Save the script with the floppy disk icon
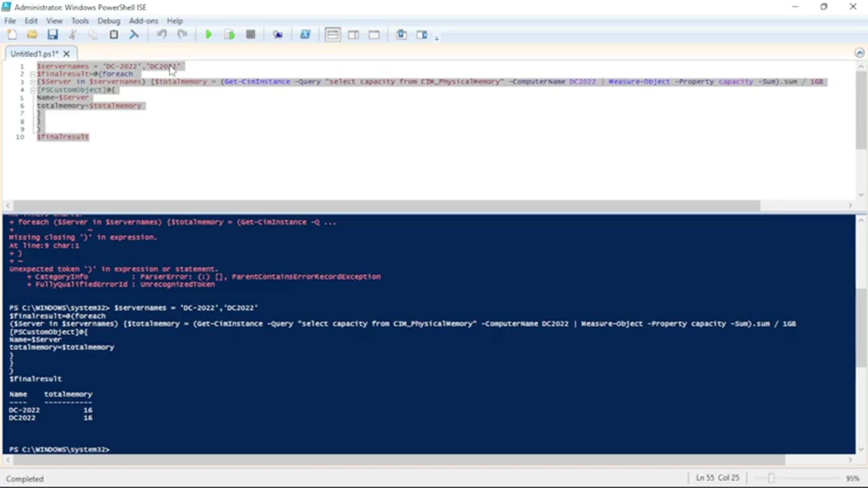 (52, 35)
